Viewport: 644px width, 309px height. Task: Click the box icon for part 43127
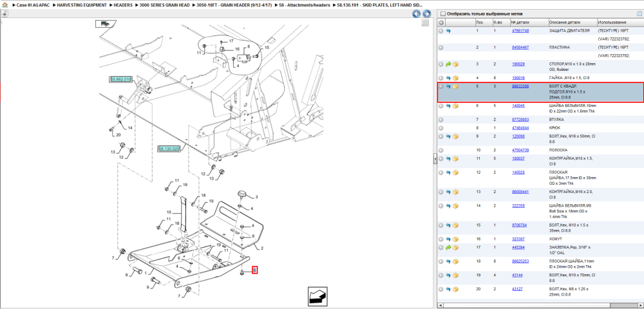(455, 289)
